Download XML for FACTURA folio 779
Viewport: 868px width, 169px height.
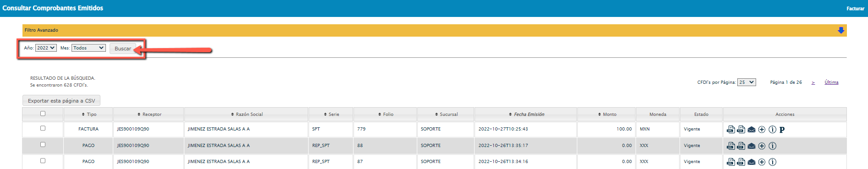[731, 130]
